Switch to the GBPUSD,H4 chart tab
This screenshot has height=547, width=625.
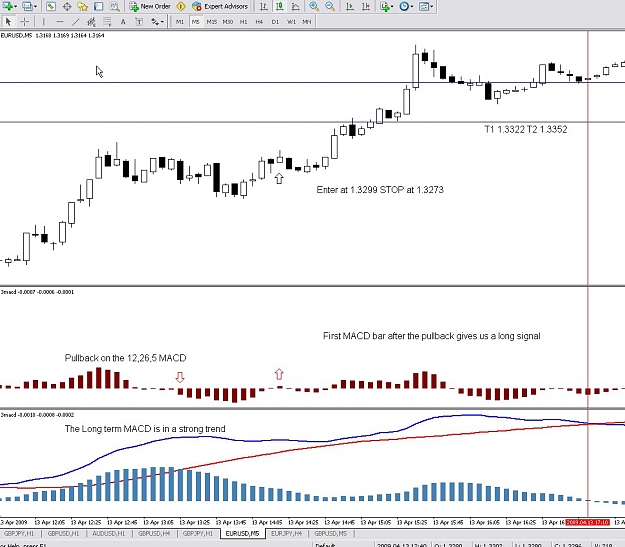[x=154, y=533]
